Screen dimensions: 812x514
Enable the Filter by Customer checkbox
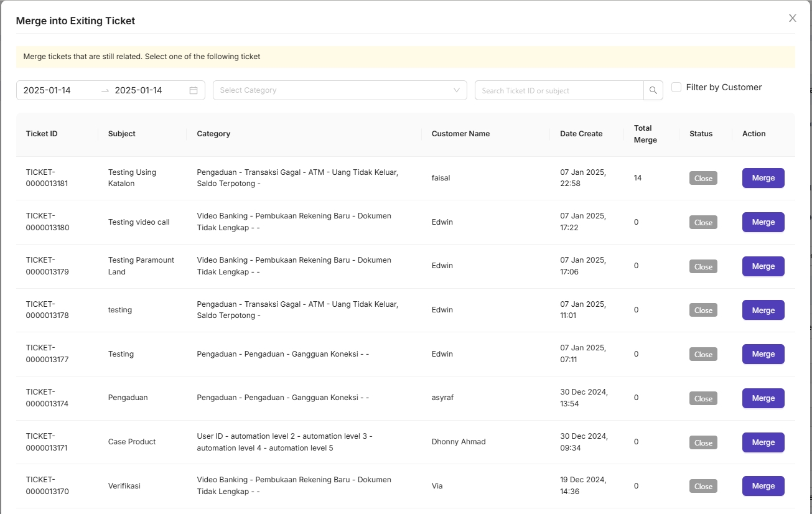(x=676, y=88)
